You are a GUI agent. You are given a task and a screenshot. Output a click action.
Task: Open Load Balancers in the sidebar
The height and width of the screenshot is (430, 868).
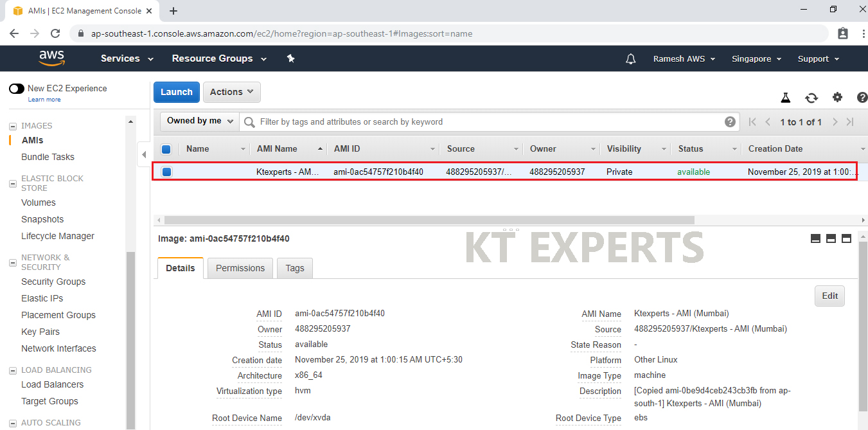tap(53, 384)
